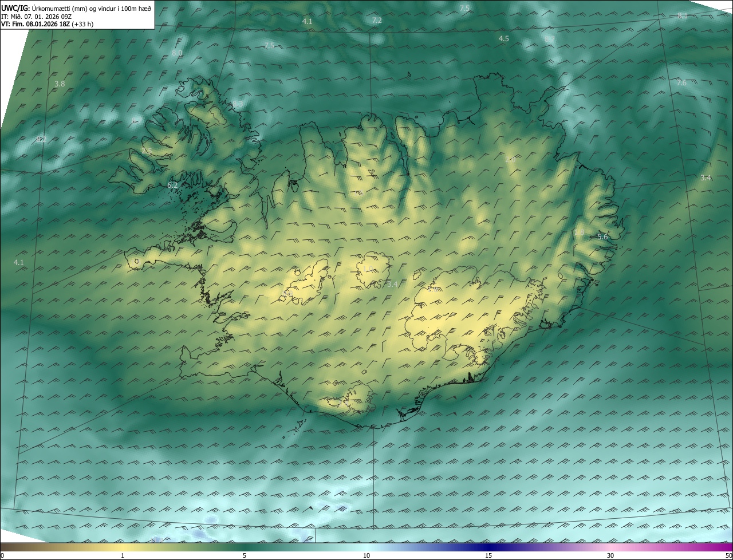Image resolution: width=733 pixels, height=560 pixels.
Task: Click the 3.4 label over the eastern sea
Action: [706, 178]
